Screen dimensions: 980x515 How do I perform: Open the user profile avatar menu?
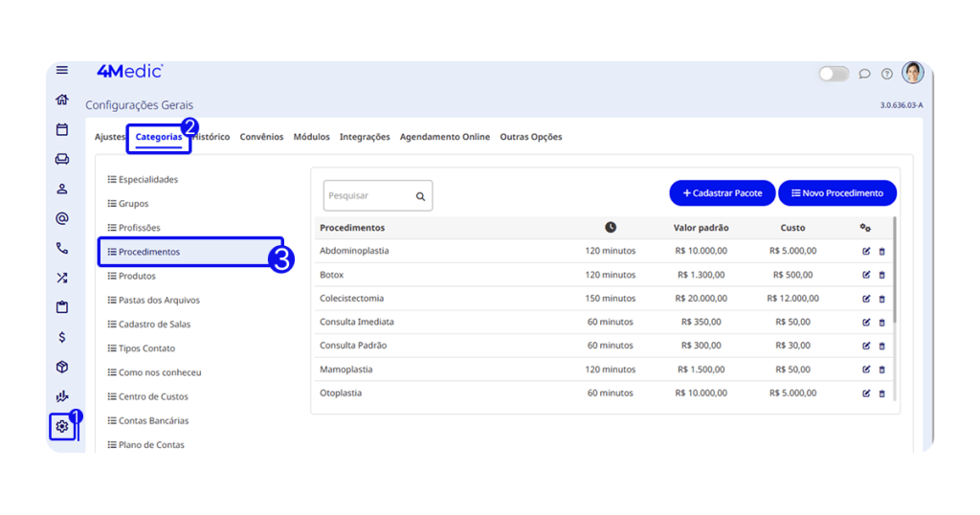[912, 73]
